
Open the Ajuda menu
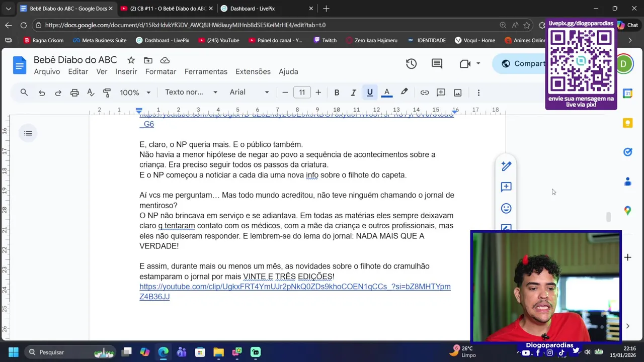pos(288,72)
